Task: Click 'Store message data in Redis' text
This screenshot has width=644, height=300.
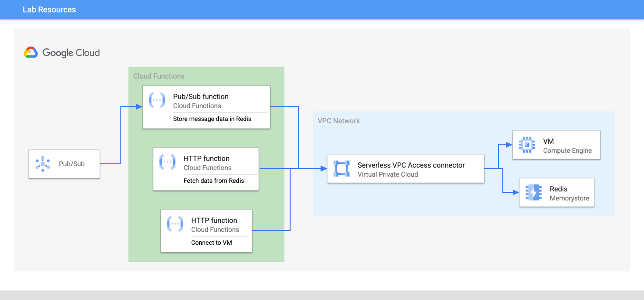Action: [212, 119]
